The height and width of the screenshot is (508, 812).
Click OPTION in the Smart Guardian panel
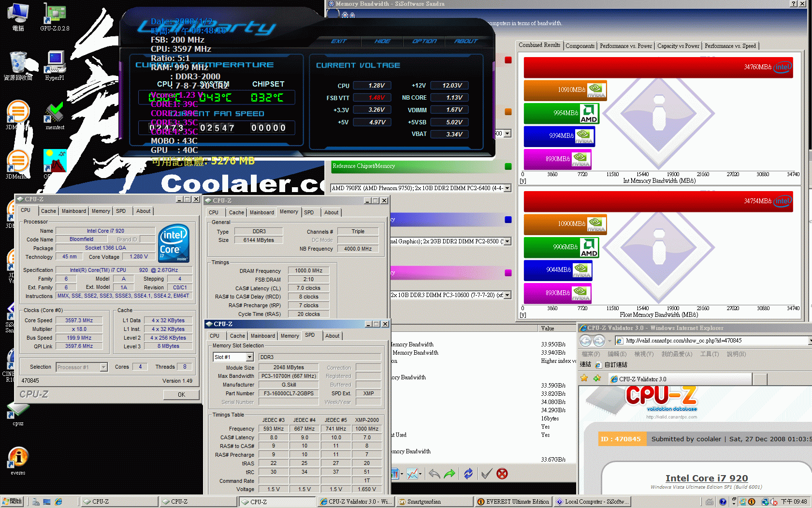tap(424, 41)
